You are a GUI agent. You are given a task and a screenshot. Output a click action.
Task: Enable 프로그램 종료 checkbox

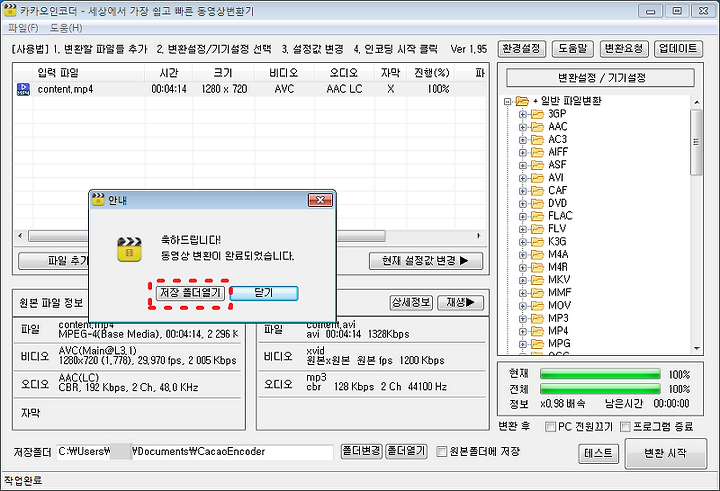tap(625, 427)
